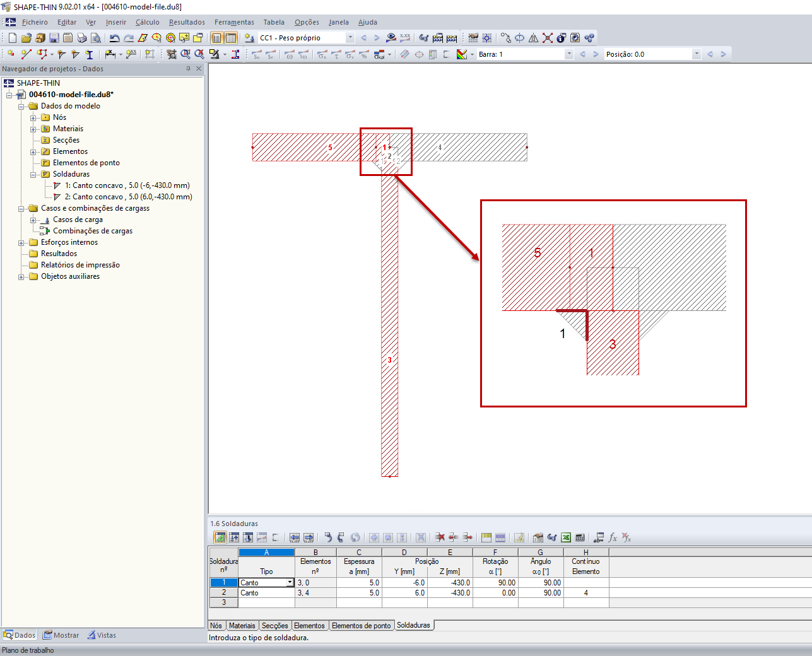Viewport: 812px width, 656px height.
Task: Expand the Materiais tree node
Action: tap(33, 129)
